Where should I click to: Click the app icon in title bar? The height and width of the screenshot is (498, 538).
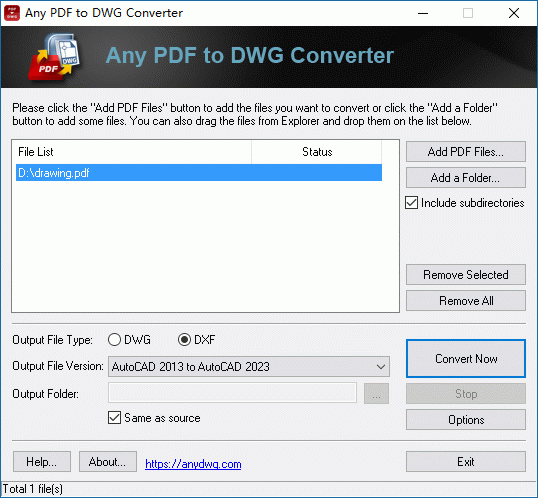pyautogui.click(x=12, y=13)
